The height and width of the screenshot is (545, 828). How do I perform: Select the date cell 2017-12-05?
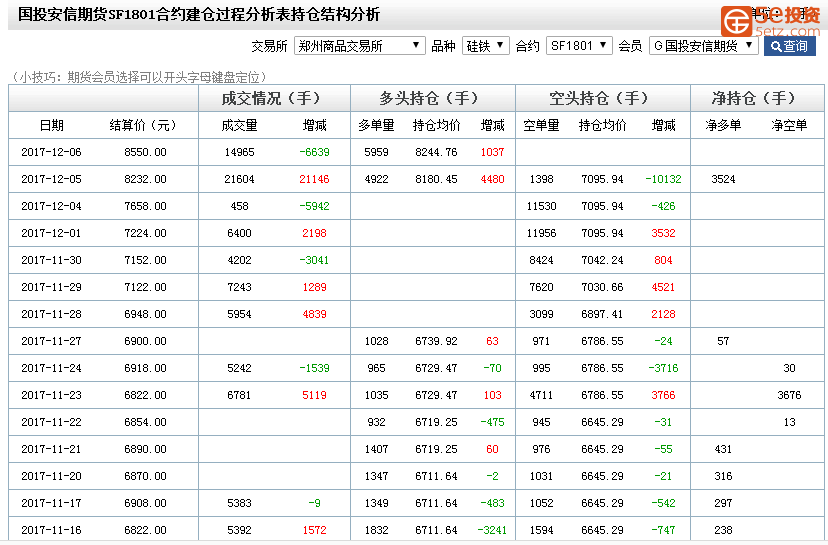coord(51,179)
